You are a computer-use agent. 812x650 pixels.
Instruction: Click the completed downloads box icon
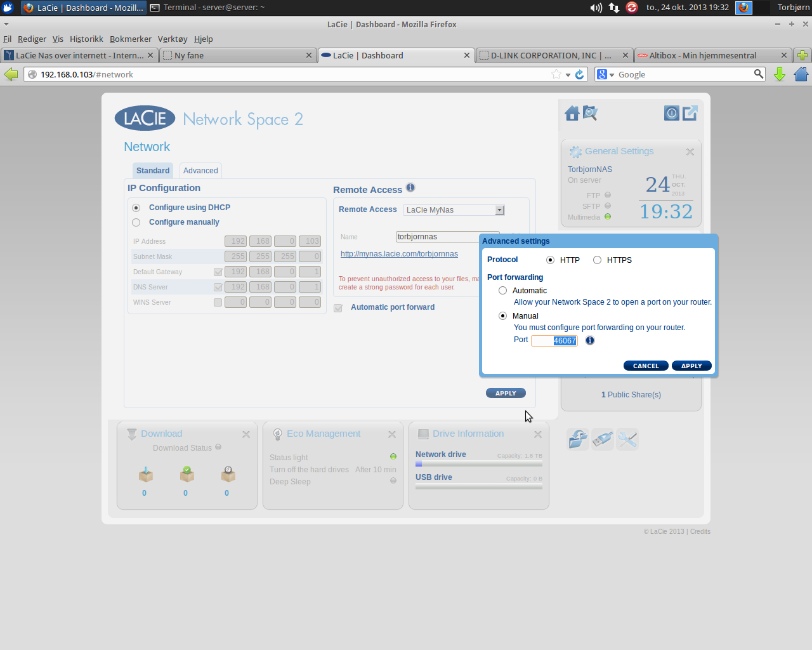pyautogui.click(x=187, y=474)
